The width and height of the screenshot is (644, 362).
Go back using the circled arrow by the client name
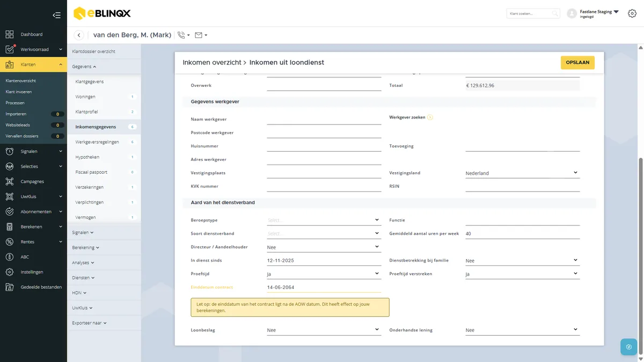click(x=79, y=35)
